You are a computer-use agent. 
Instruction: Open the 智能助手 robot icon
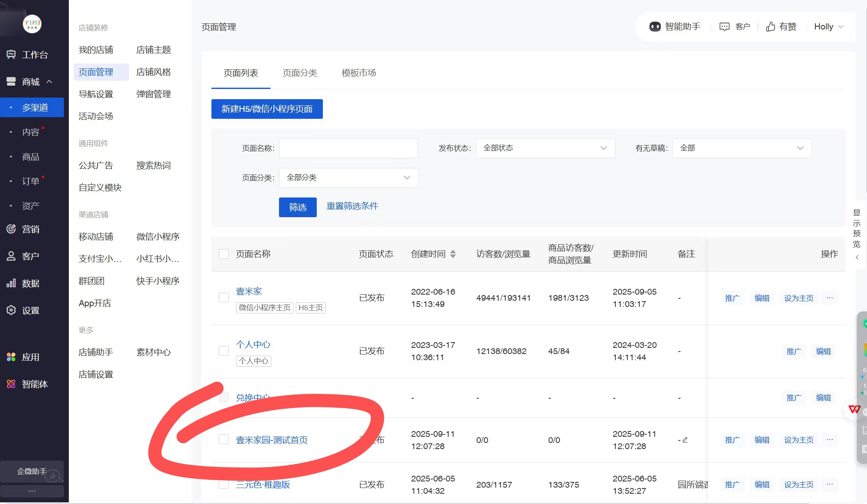point(655,27)
